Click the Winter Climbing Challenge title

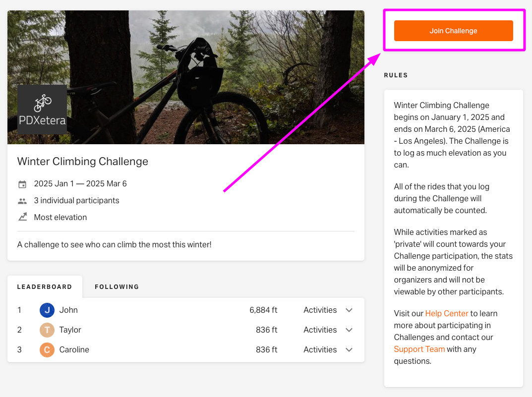tap(83, 162)
